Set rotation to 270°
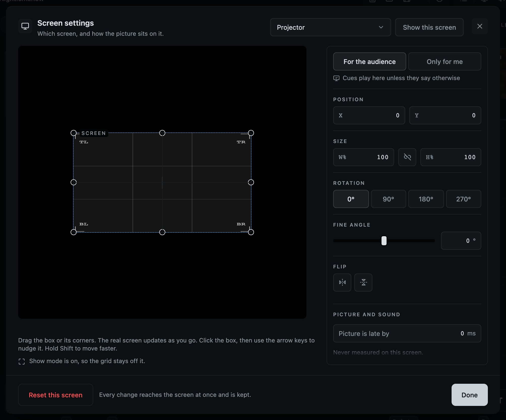506x420 pixels. 463,199
